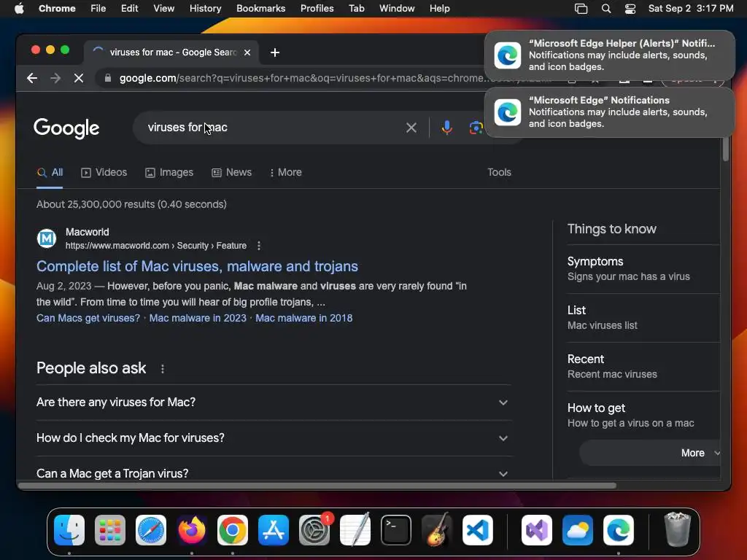
Task: Stop loading the page
Action: click(79, 78)
